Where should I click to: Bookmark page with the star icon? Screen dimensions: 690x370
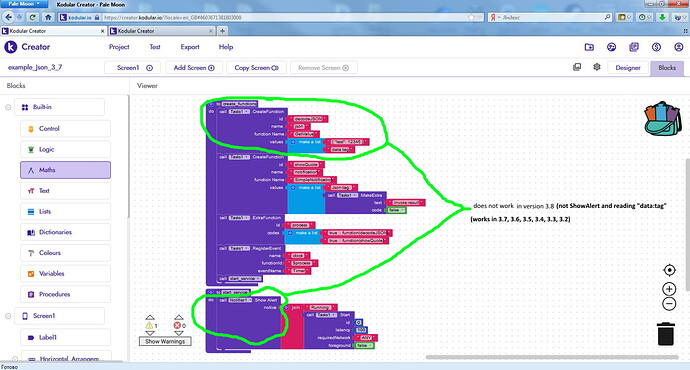[x=471, y=18]
